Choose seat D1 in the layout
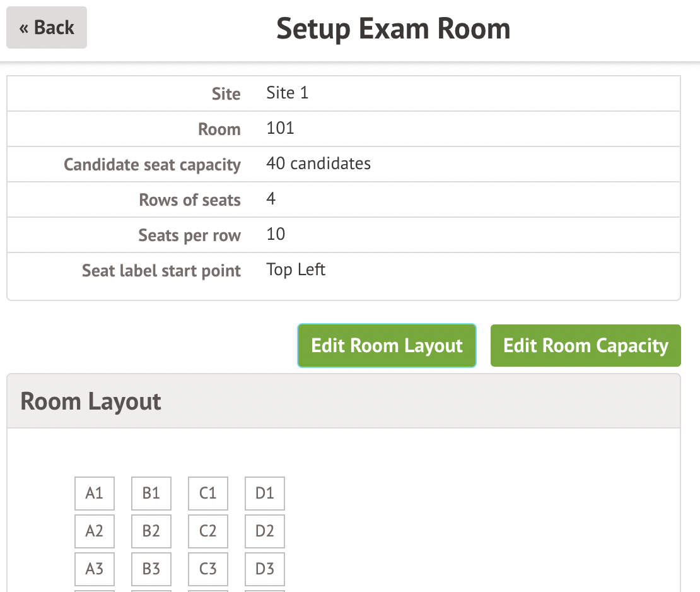 [265, 494]
